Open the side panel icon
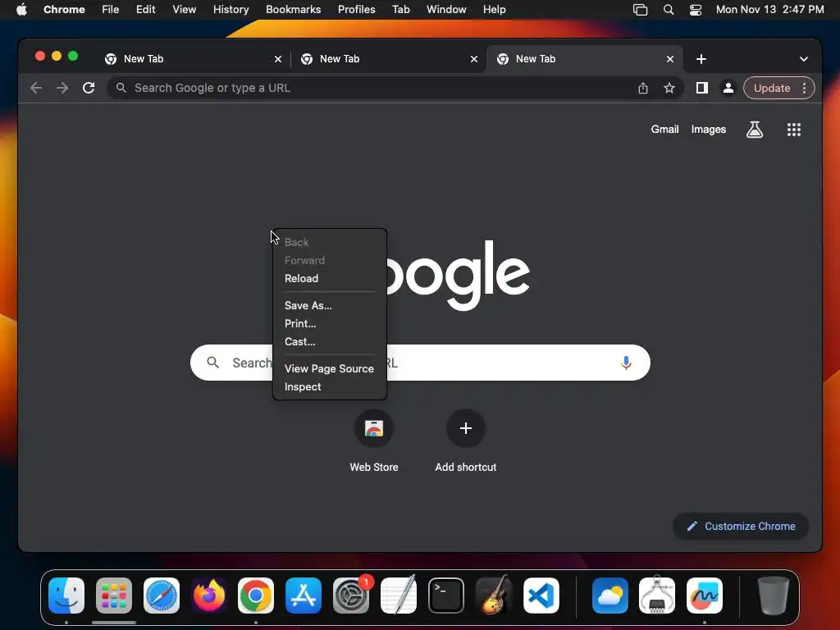Screen dimensions: 840x630 (x=702, y=88)
